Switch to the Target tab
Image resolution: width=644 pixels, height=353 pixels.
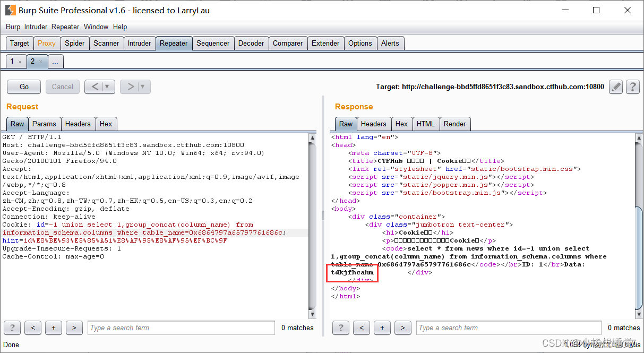pyautogui.click(x=20, y=43)
